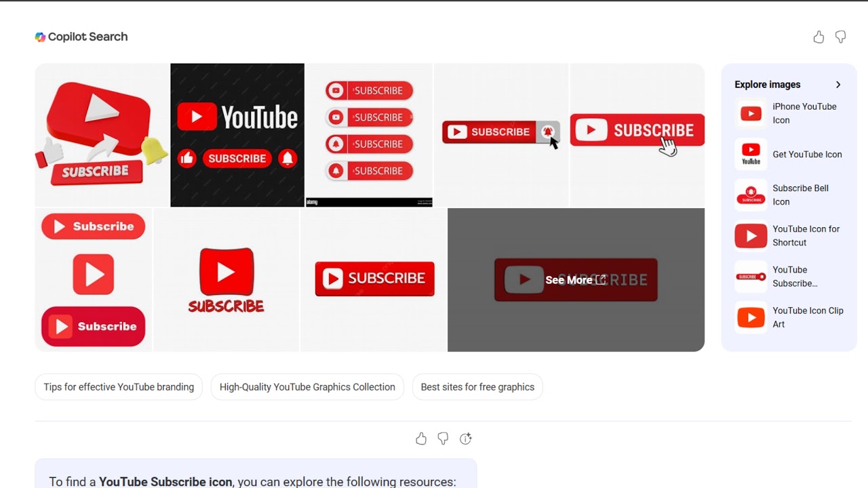
Task: Select the Tips for effective YouTube branding chip
Action: point(119,387)
